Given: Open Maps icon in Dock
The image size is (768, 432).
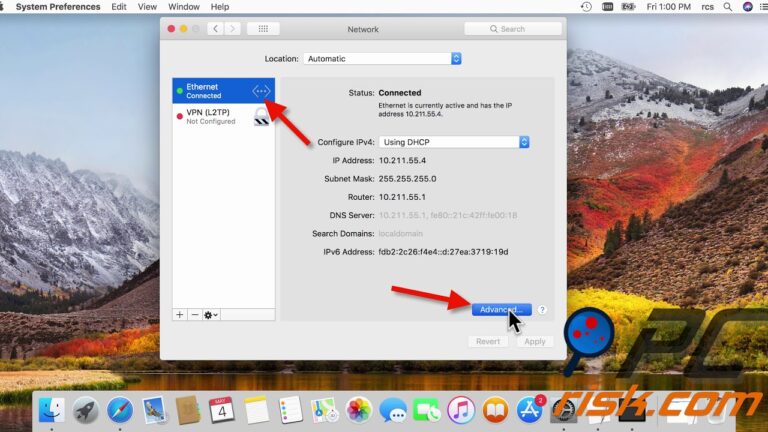Looking at the screenshot, I should point(324,409).
